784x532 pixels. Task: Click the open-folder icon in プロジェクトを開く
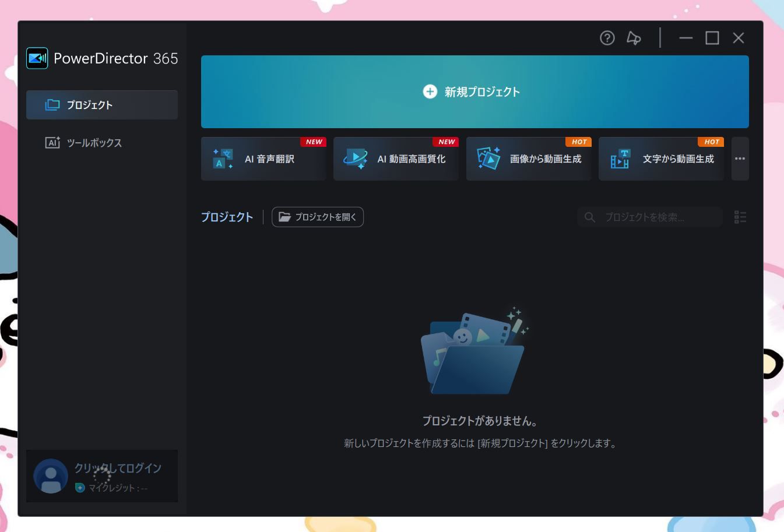click(x=284, y=217)
